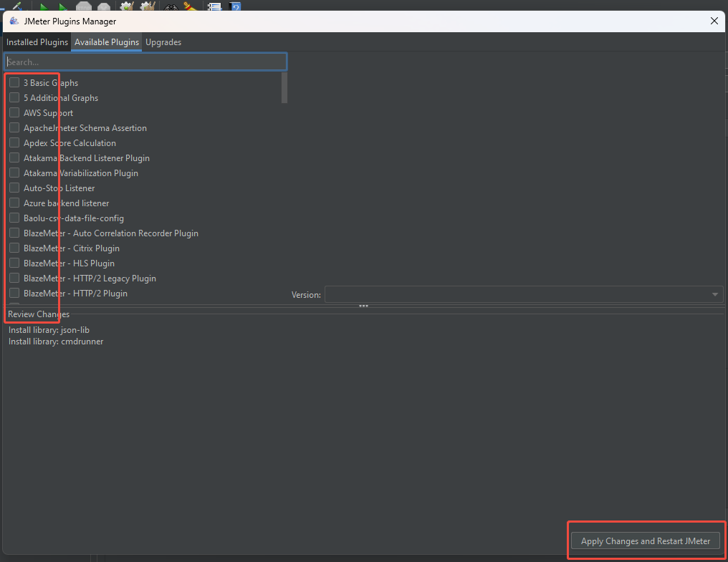Click the Shutdown icon in JMeter toolbar

[x=103, y=7]
